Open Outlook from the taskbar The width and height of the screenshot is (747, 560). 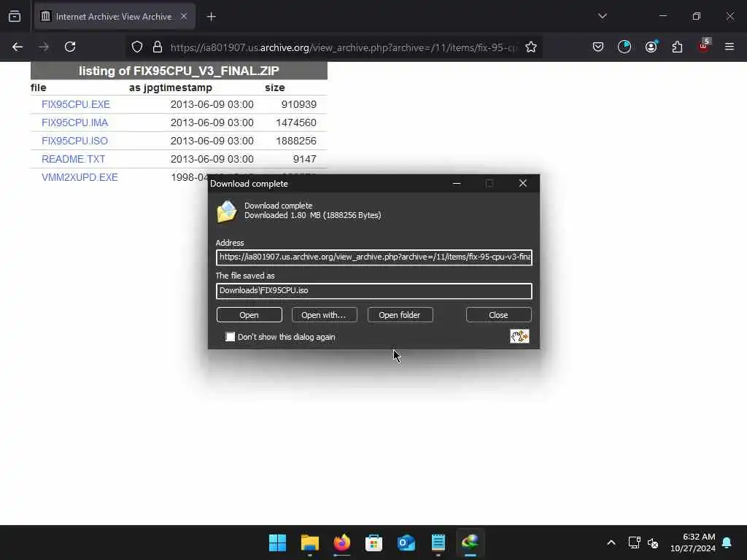coord(406,542)
